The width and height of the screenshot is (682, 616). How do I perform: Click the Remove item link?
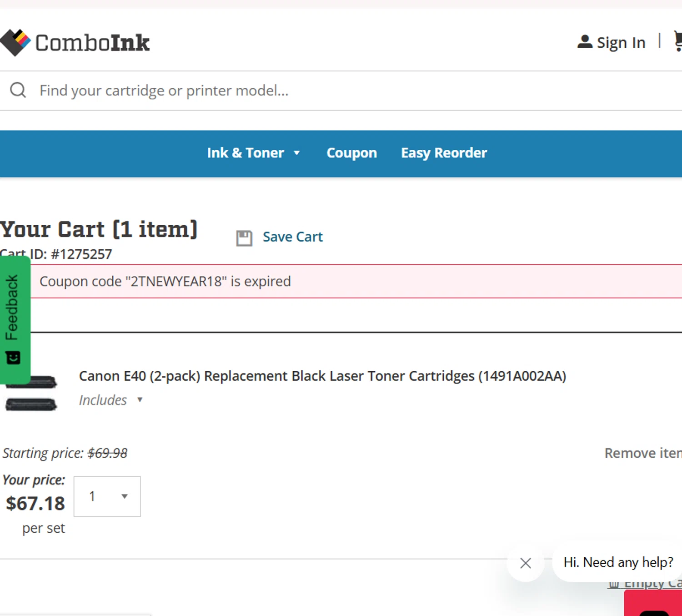(x=643, y=453)
